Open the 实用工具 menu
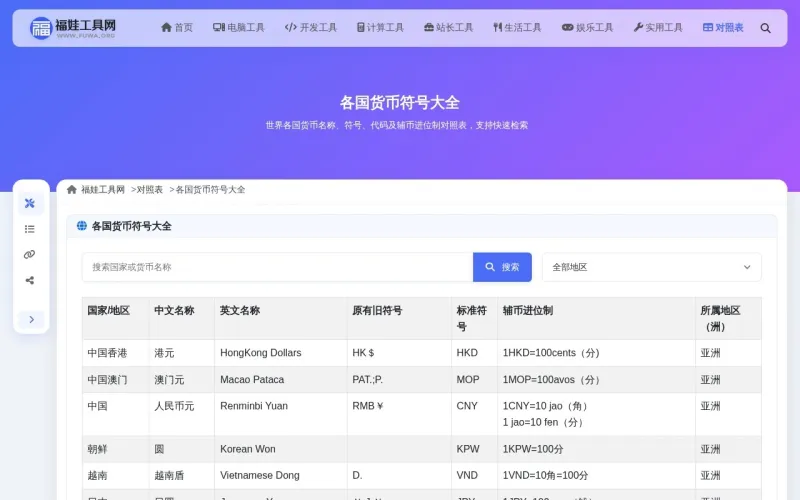The width and height of the screenshot is (800, 500). (x=658, y=28)
